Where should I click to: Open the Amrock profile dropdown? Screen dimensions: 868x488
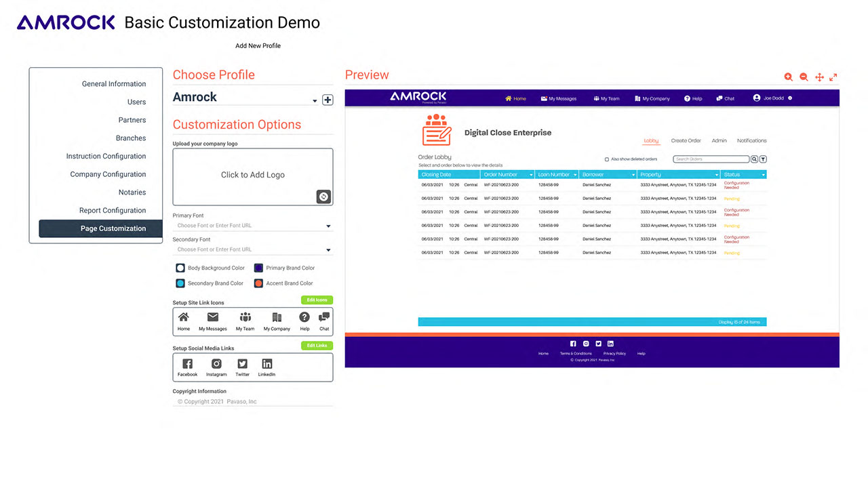(315, 102)
